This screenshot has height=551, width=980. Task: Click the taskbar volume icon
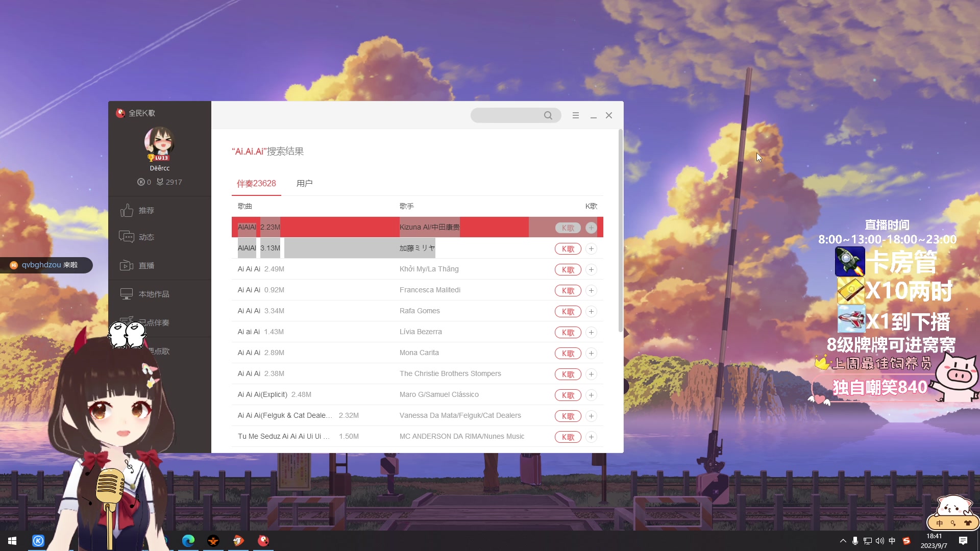click(x=880, y=541)
